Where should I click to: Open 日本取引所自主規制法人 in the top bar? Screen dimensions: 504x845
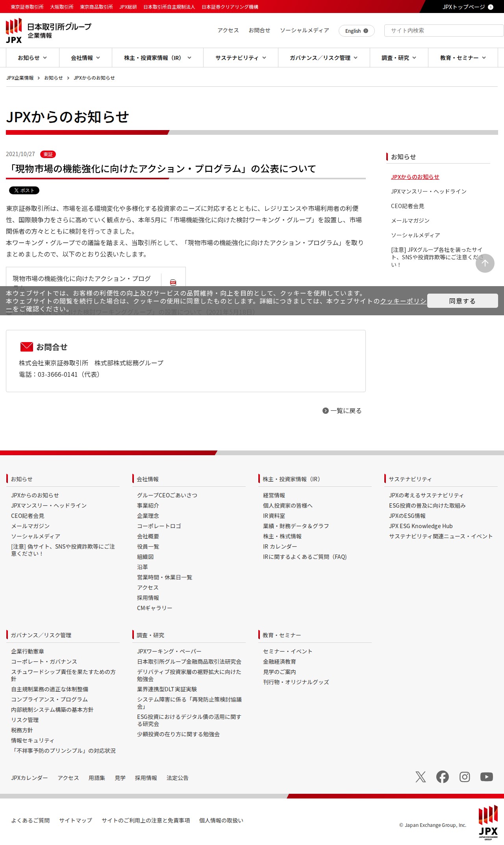[169, 7]
